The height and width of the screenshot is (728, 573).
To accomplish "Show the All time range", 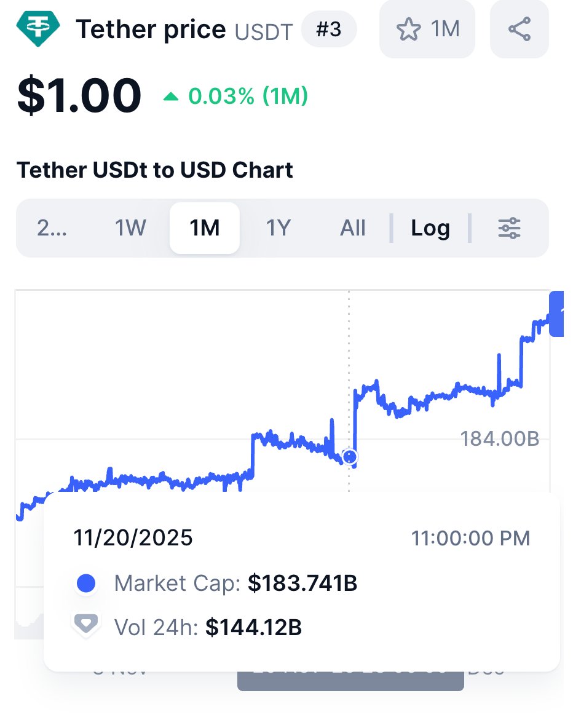I will [353, 228].
